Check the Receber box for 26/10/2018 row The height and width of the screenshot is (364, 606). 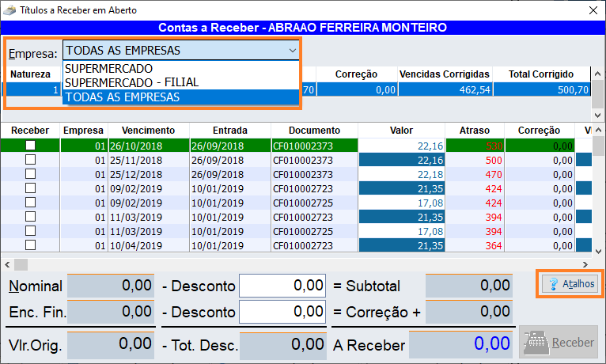pyautogui.click(x=30, y=146)
